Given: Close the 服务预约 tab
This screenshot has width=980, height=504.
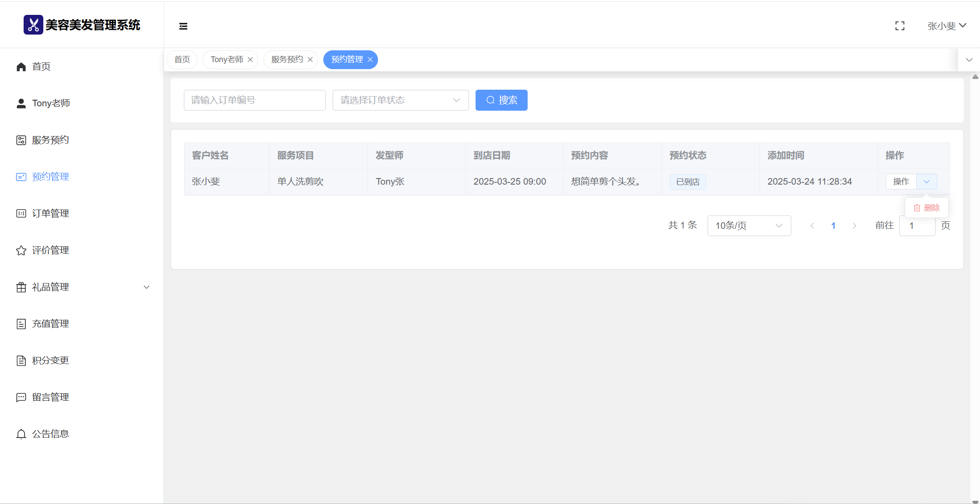Looking at the screenshot, I should (x=310, y=59).
